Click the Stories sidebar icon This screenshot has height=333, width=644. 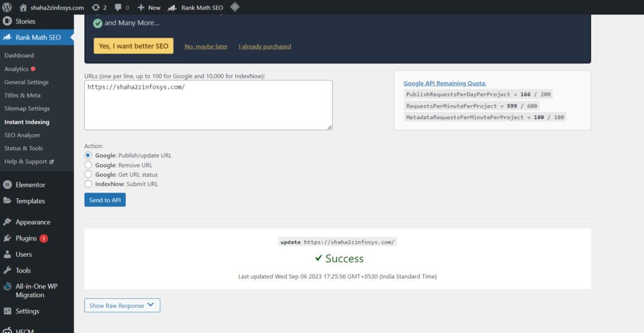point(7,21)
